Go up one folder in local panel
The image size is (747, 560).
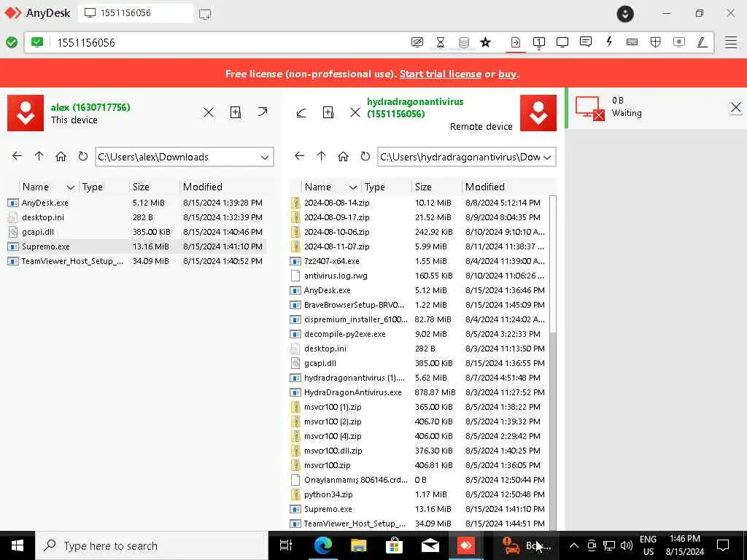39,156
